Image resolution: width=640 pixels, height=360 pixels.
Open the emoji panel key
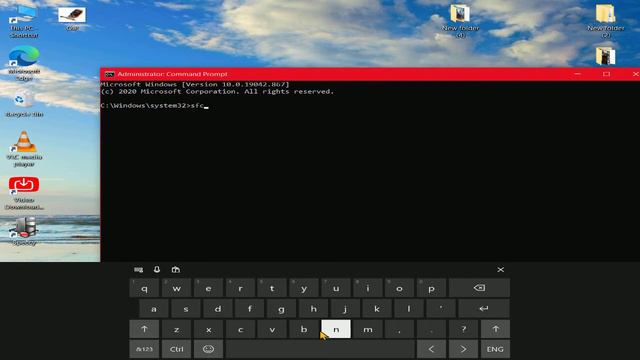tap(208, 349)
